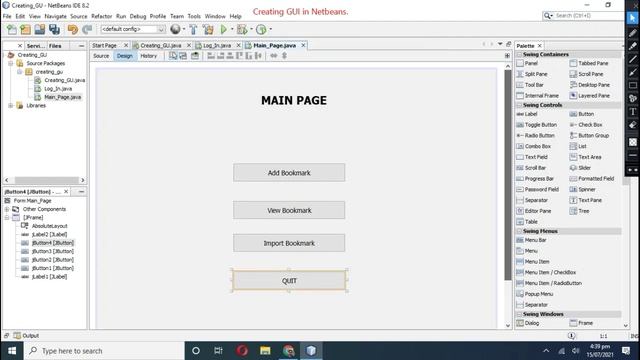This screenshot has height=360, width=640.
Task: Pick the Button component in Palette
Action: click(582, 114)
